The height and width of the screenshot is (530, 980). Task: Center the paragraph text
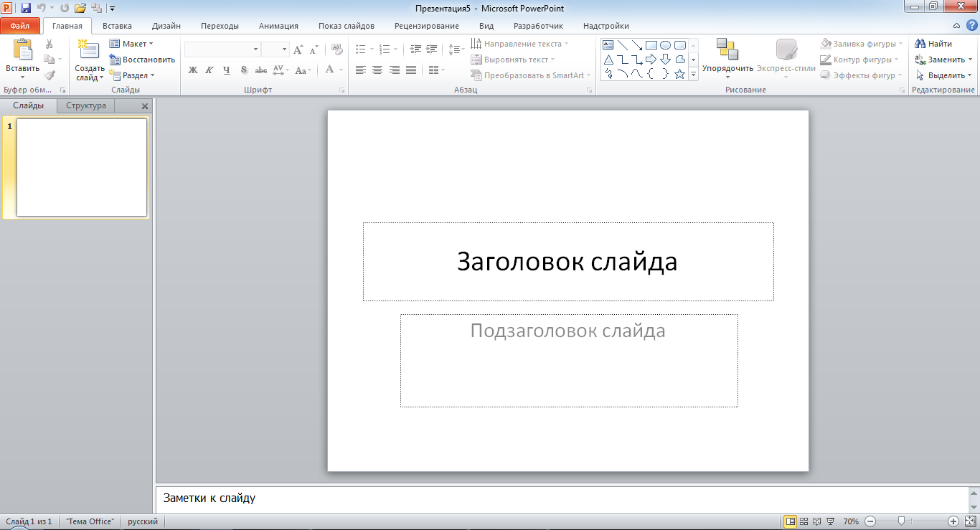click(377, 70)
